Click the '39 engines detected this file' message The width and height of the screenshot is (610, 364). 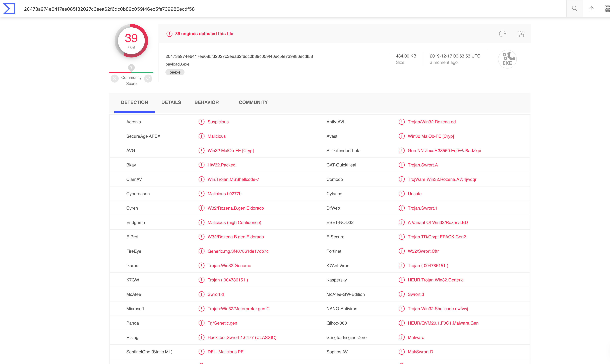point(204,34)
